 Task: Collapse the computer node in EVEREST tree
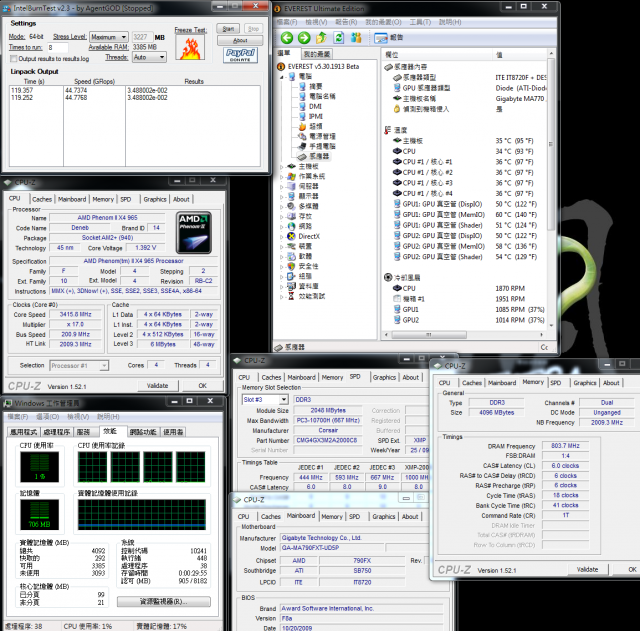click(281, 77)
